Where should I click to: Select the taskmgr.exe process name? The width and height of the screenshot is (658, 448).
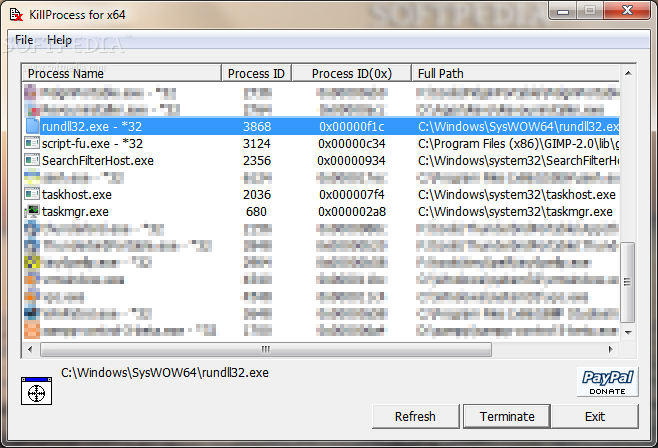[75, 211]
